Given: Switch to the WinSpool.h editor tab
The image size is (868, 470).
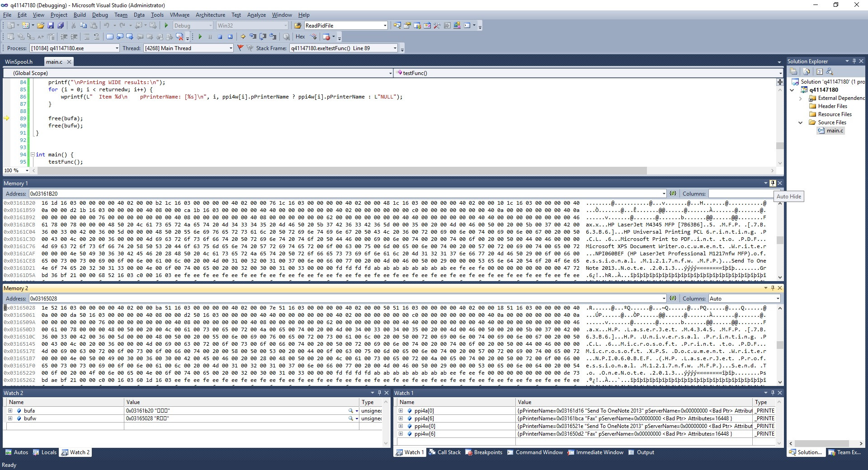Looking at the screenshot, I should click(19, 61).
